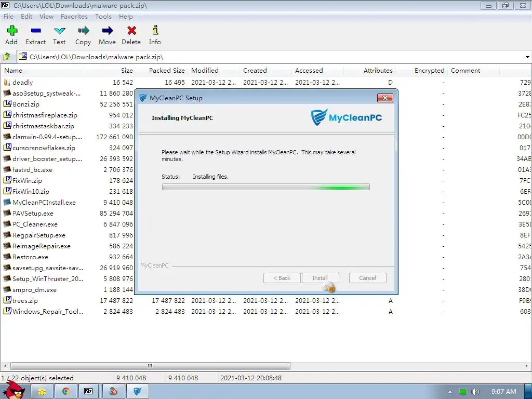Select trees.zip archive icon

pyautogui.click(x=7, y=300)
